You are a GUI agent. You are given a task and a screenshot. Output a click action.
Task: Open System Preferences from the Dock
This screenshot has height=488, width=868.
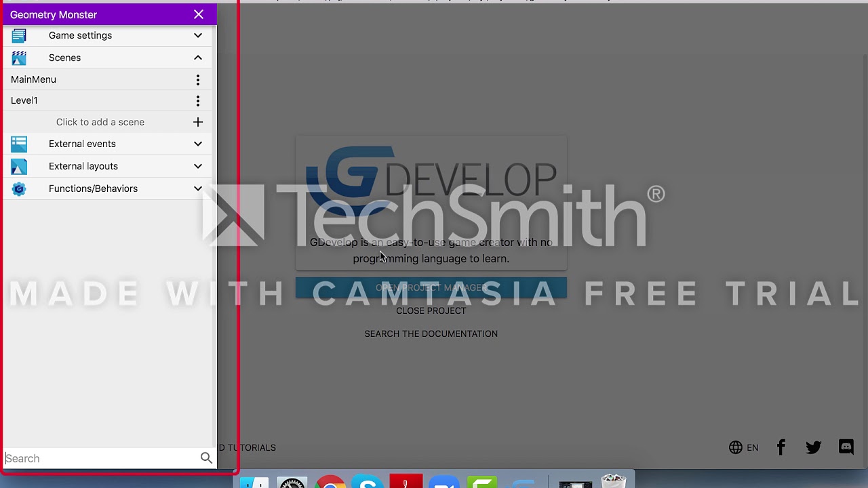[292, 483]
